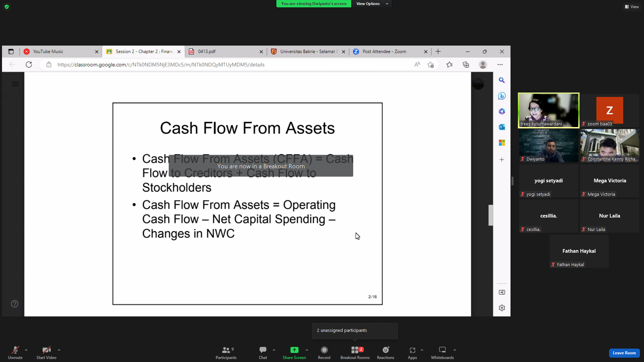Click the green Share Screen button
This screenshot has height=362, width=644.
tap(294, 353)
